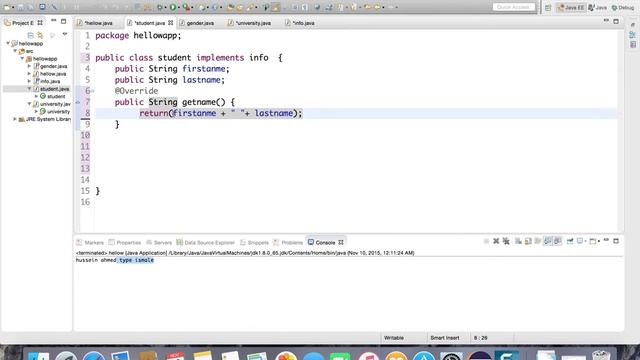Minimize the Console panel

(x=606, y=240)
